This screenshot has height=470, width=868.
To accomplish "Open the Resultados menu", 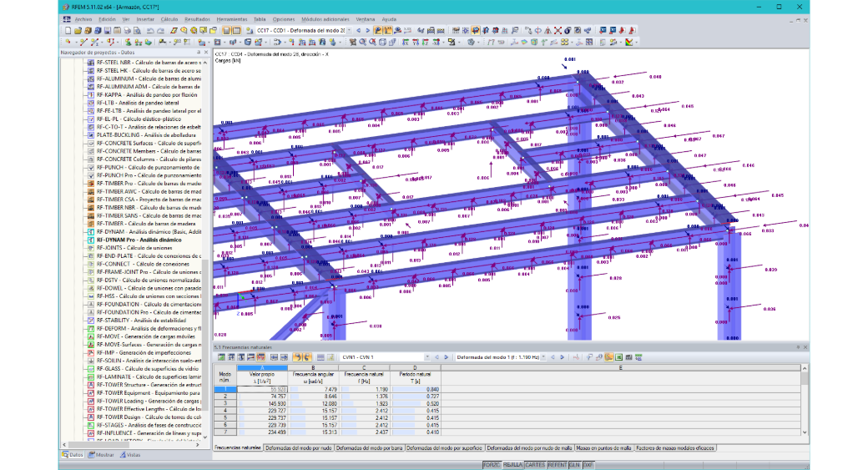I will tap(197, 19).
